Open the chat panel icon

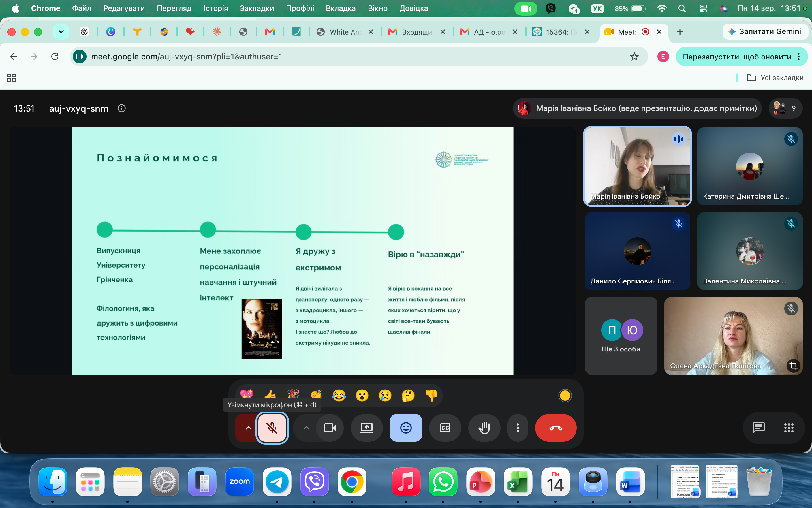759,428
